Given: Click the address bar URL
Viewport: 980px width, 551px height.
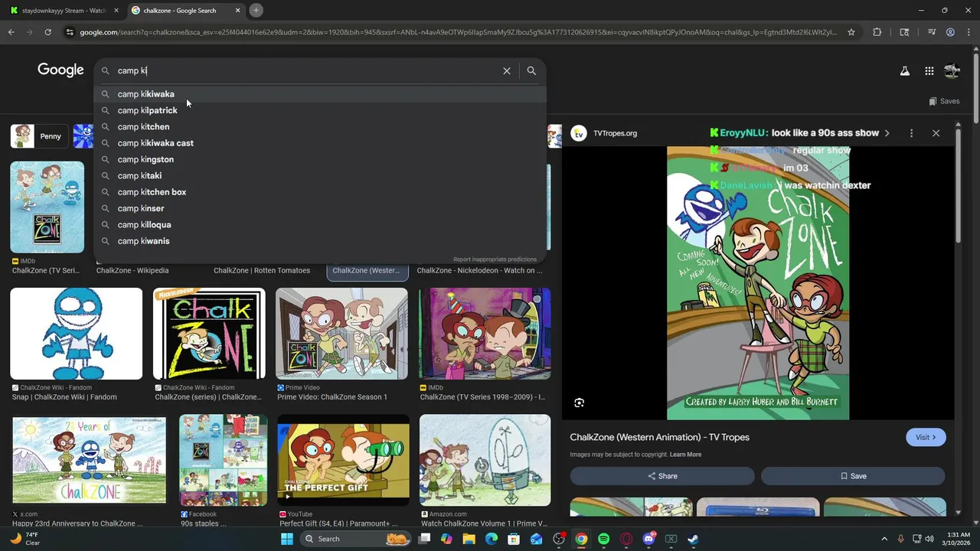Looking at the screenshot, I should click(458, 32).
